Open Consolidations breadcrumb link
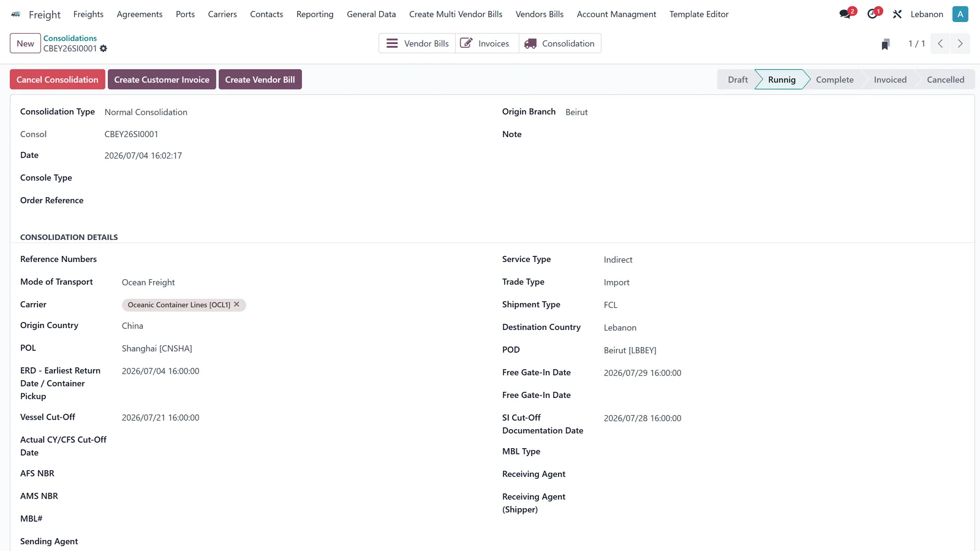The height and width of the screenshot is (551, 980). pyautogui.click(x=70, y=38)
